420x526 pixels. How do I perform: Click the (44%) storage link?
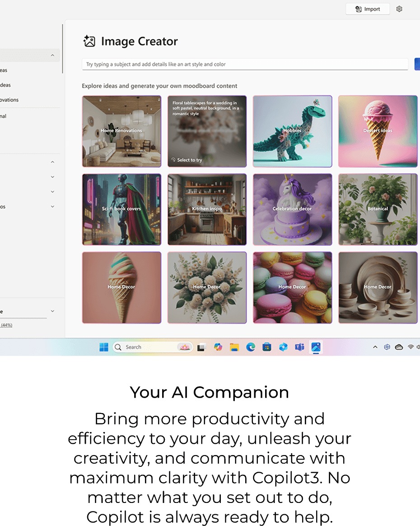pyautogui.click(x=6, y=325)
